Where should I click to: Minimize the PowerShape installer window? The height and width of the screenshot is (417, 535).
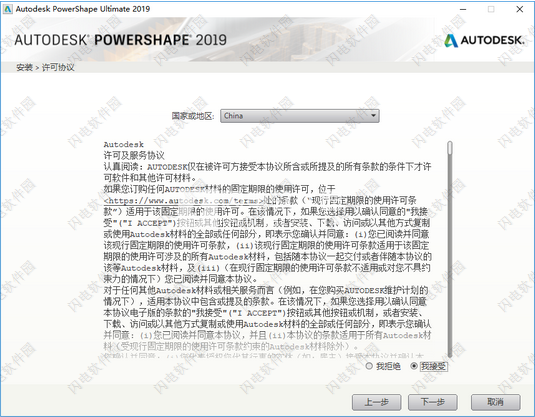(463, 10)
